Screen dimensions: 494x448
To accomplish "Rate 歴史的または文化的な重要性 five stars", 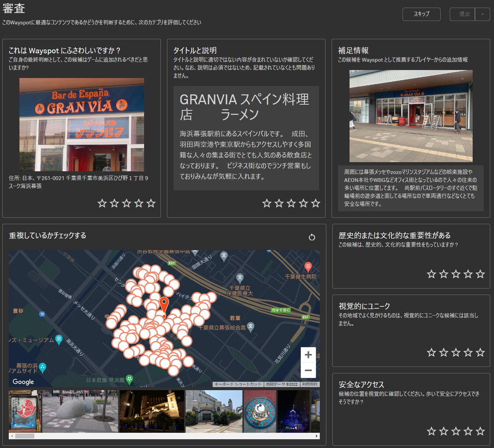I will [480, 274].
